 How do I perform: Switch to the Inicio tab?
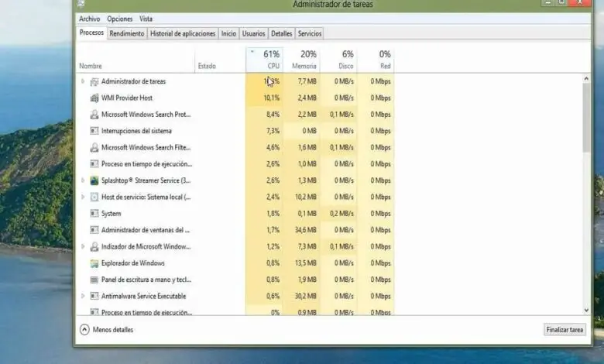[228, 33]
